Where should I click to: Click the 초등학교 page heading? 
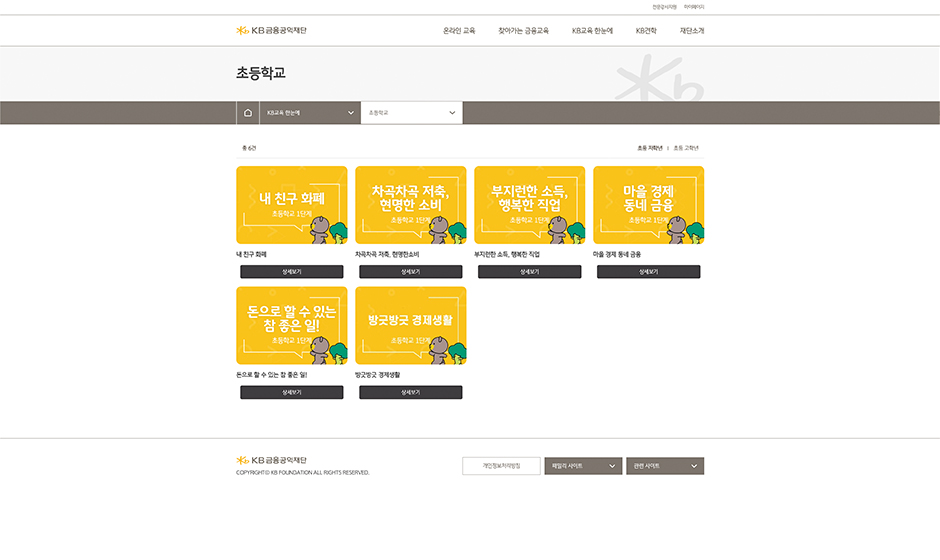click(x=261, y=73)
